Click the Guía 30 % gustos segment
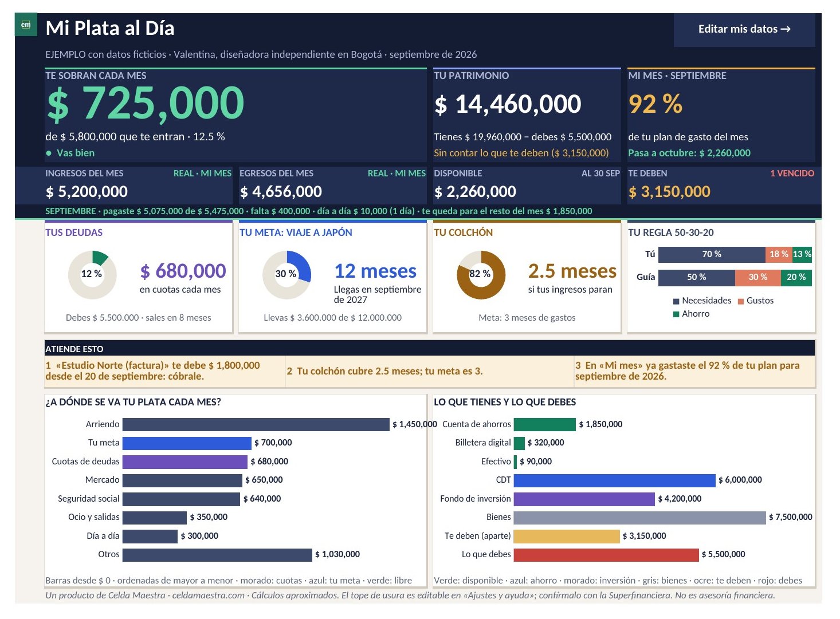This screenshot has width=840, height=619. pos(758,277)
